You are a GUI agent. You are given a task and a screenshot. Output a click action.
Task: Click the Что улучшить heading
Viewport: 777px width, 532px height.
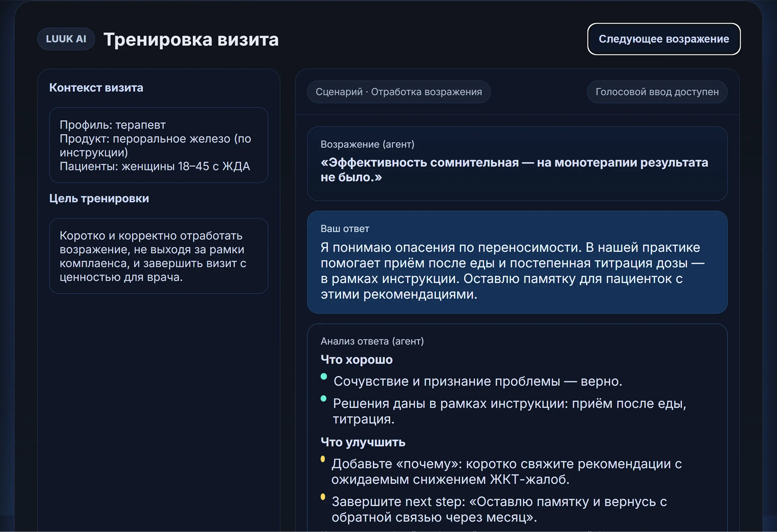[363, 443]
